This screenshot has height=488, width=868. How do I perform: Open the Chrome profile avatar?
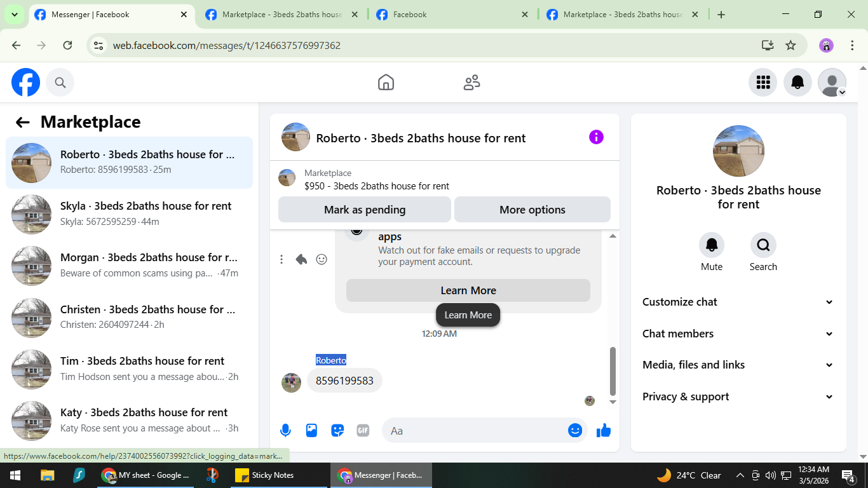coord(826,45)
